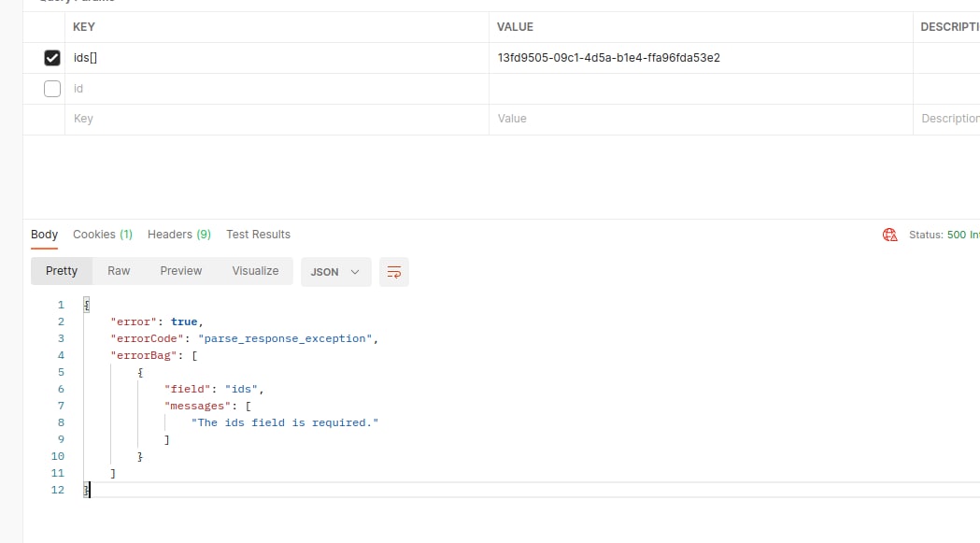Screen dimensions: 980x543
Task: Click the wrap lines icon
Action: click(x=394, y=272)
